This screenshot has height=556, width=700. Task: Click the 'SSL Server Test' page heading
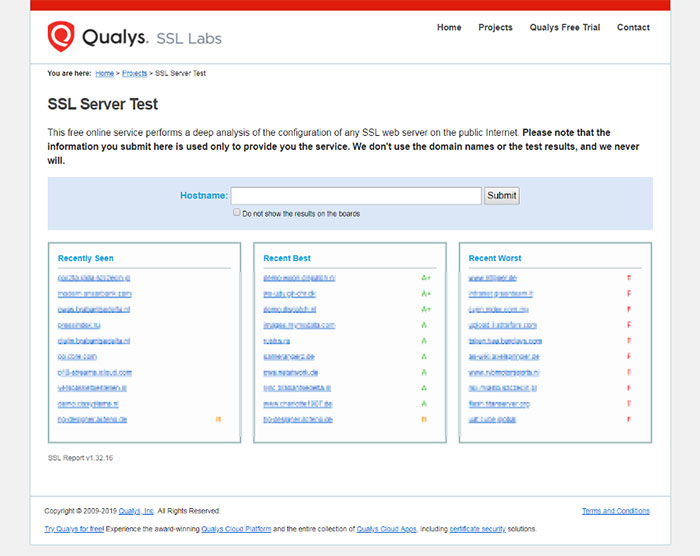(103, 104)
